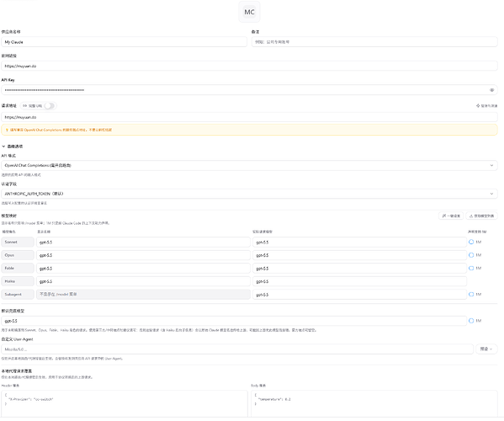Click the sparkle icon above the request URL
Image resolution: width=504 pixels, height=421 pixels.
(x=478, y=105)
